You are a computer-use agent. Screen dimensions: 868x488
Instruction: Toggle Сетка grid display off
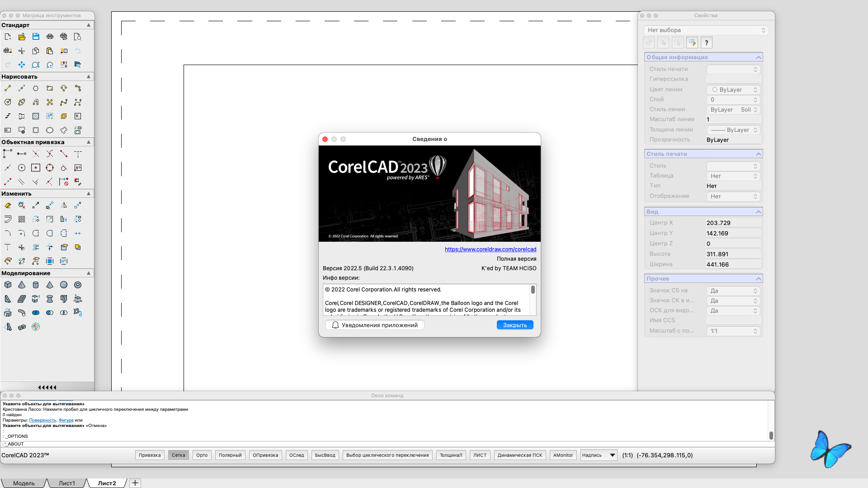[178, 455]
